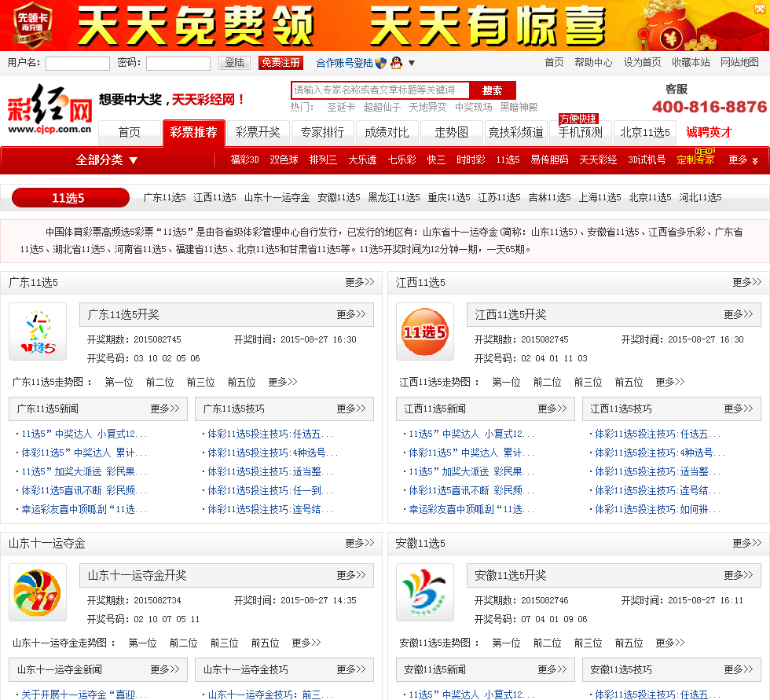
Task: Expand 更多>> in 安徽11选5开奖 box
Action: [739, 575]
